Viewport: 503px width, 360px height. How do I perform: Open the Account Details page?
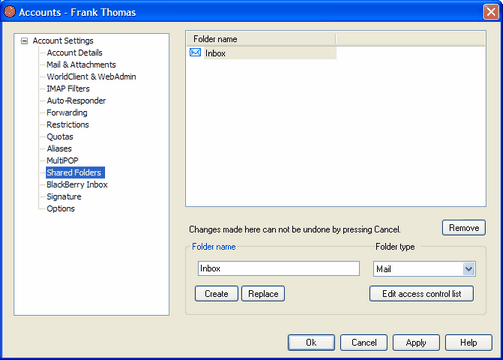click(74, 53)
